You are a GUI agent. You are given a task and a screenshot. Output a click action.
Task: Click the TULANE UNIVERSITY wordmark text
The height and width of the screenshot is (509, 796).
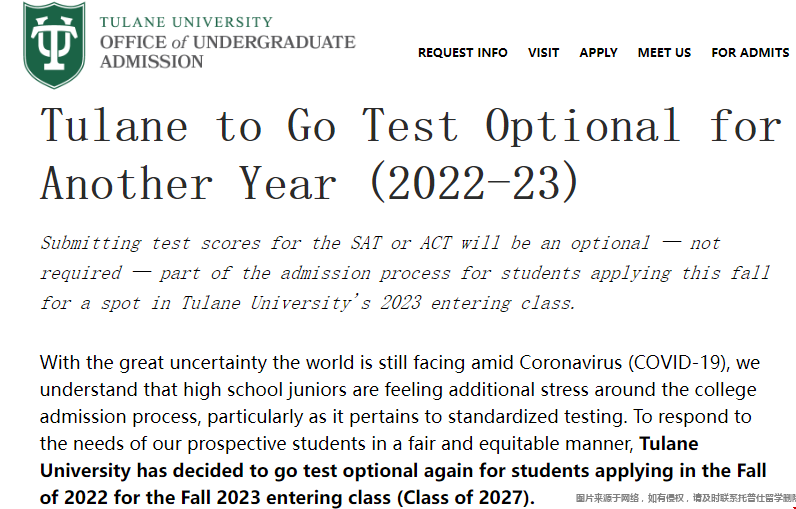[x=186, y=22]
